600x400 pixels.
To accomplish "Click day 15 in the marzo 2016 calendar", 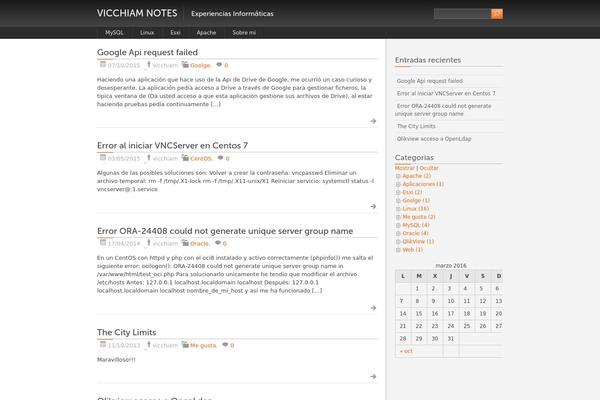I will click(419, 313).
